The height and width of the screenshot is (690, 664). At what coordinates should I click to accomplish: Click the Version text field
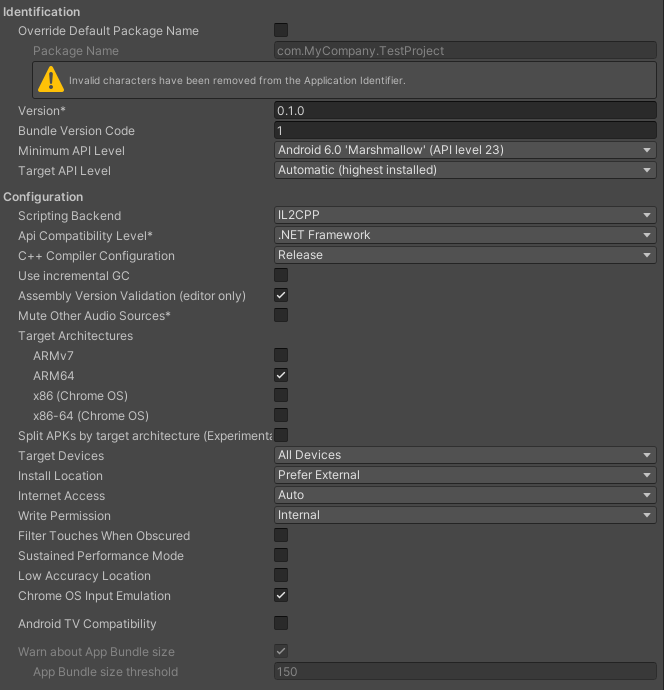[465, 111]
